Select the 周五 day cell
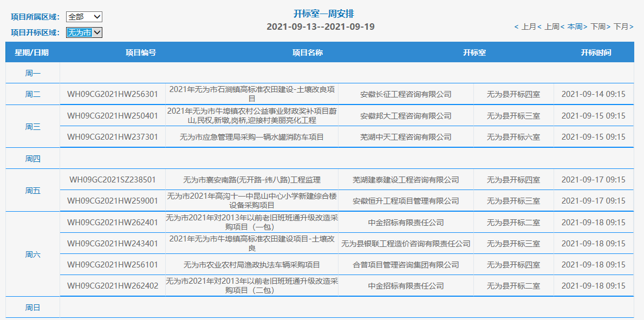644x320 pixels. click(x=33, y=191)
